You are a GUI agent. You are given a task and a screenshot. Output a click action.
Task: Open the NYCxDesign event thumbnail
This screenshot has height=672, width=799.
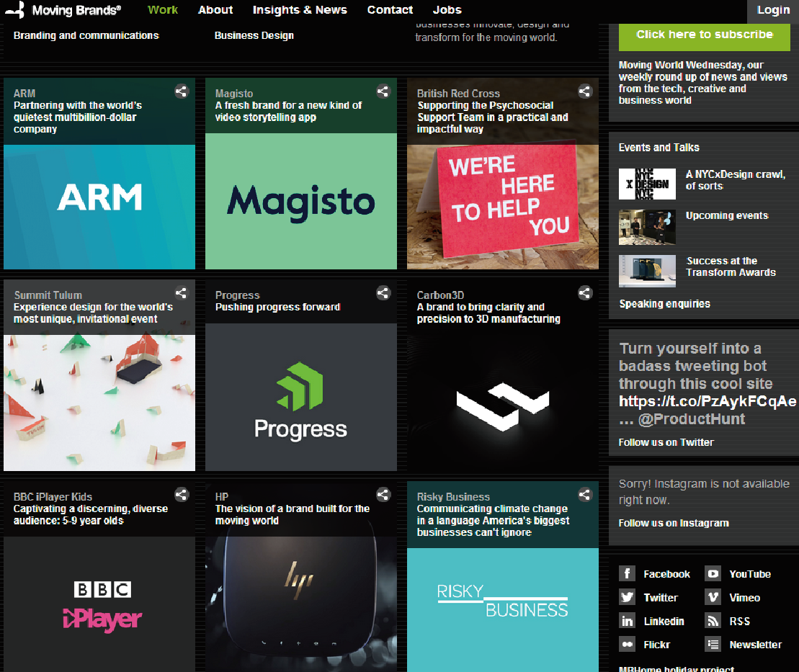coord(647,184)
